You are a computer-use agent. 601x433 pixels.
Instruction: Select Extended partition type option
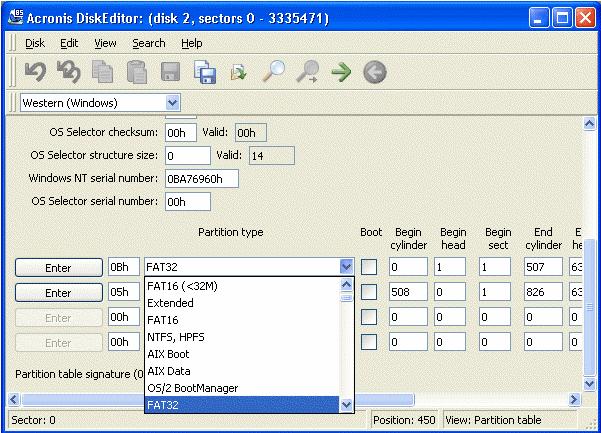tap(242, 303)
